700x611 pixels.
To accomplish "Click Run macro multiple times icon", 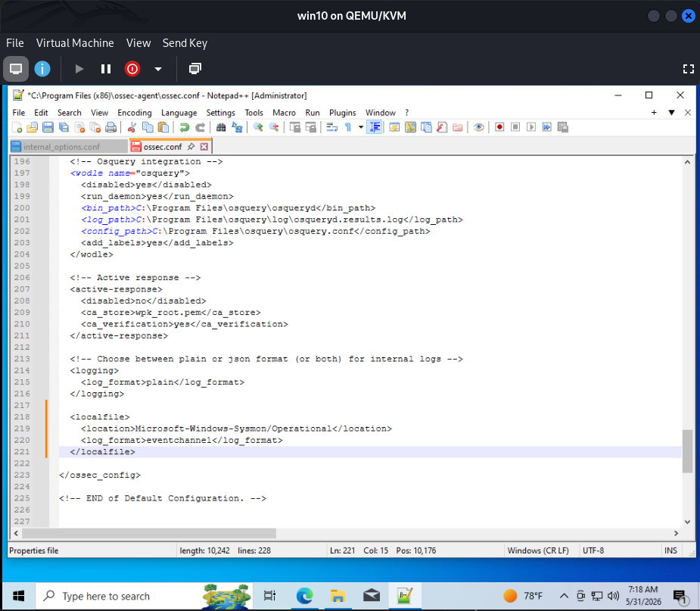I will [x=547, y=127].
